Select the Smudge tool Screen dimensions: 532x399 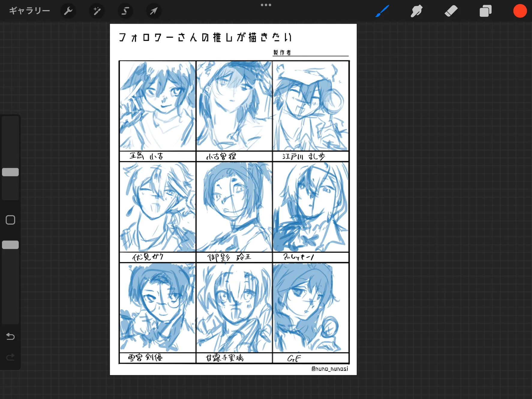tap(416, 11)
